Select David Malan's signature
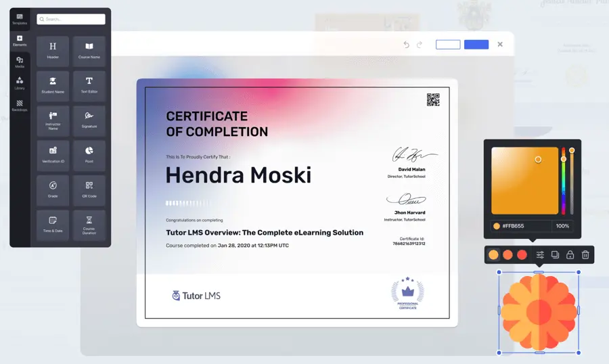The height and width of the screenshot is (364, 609). (414, 155)
